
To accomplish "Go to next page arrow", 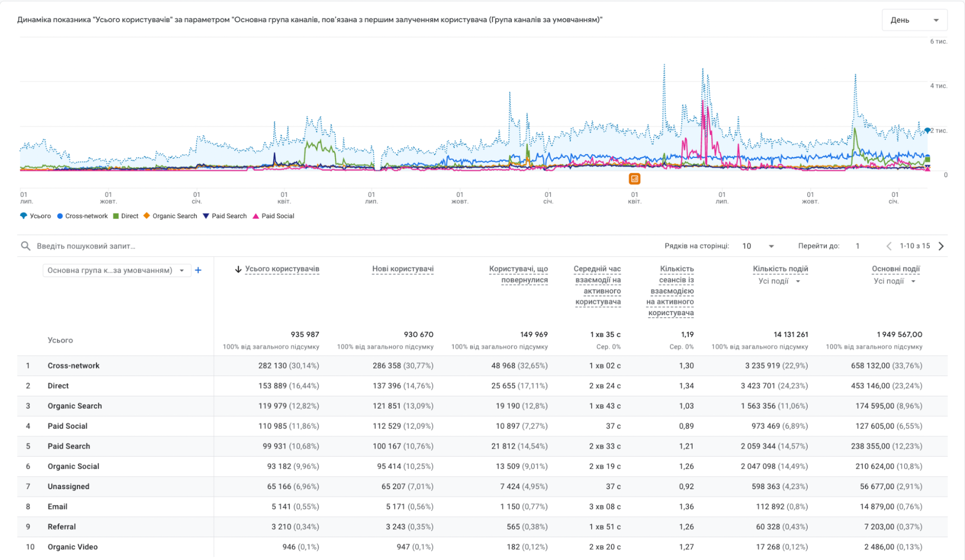I will (941, 246).
